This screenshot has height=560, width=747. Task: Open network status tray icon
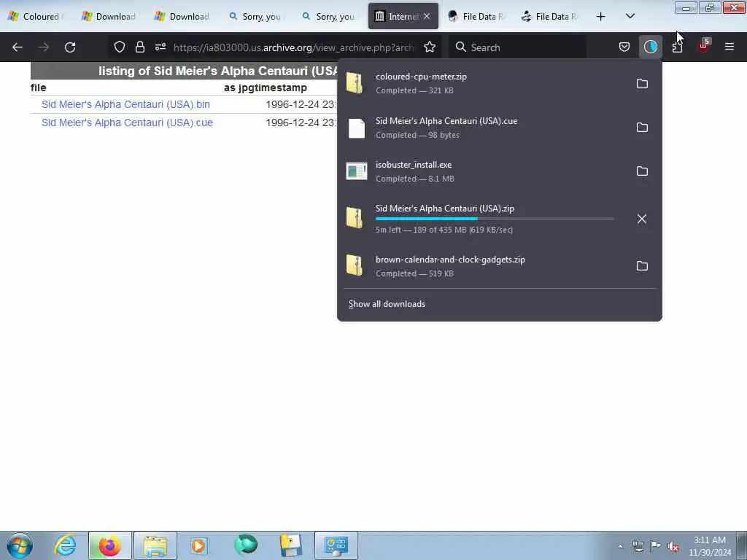[x=638, y=546]
